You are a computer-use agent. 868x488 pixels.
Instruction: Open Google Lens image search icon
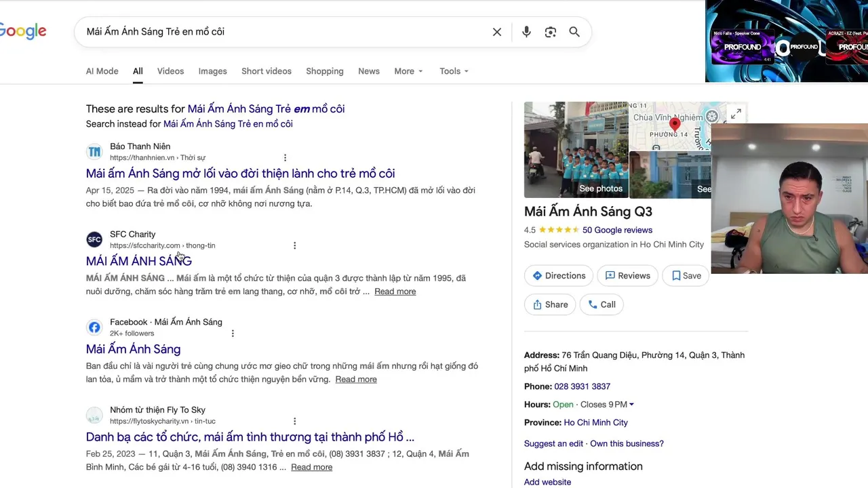click(551, 32)
